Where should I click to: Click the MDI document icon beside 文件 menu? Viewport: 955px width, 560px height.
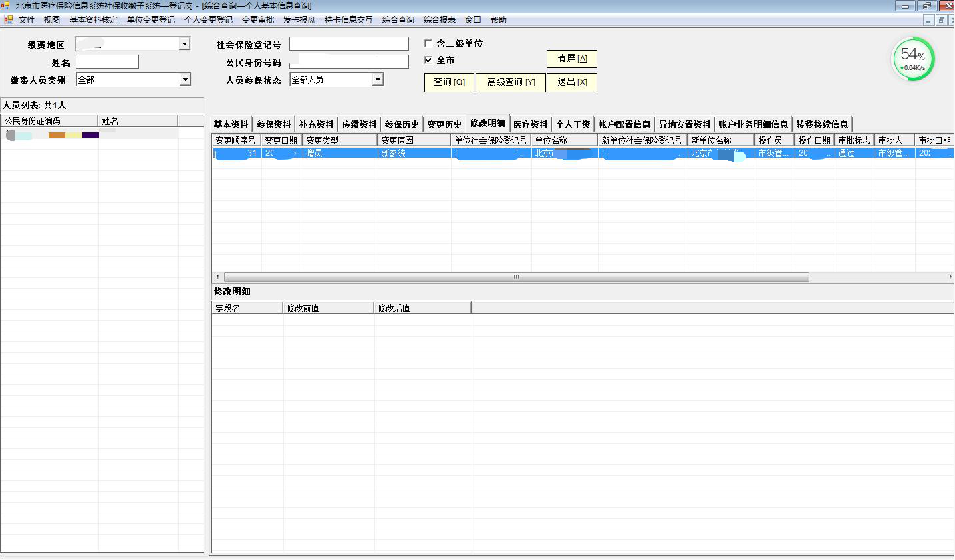pyautogui.click(x=9, y=20)
